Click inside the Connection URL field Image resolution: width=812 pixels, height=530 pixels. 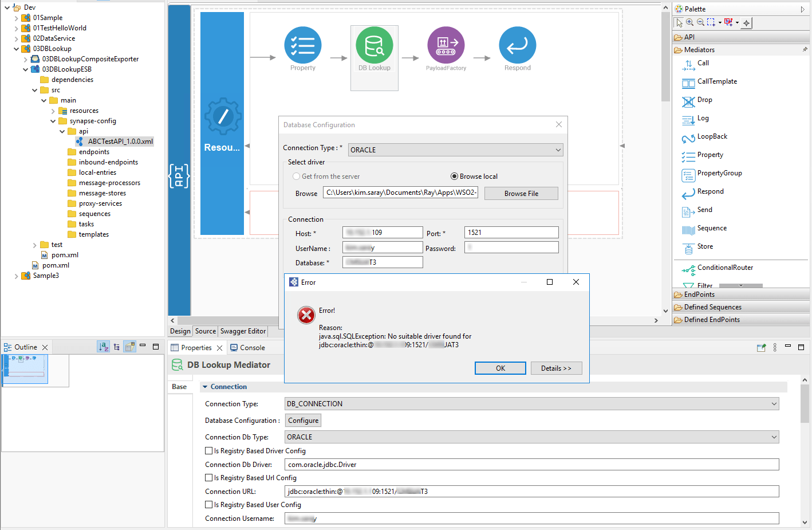(x=458, y=491)
